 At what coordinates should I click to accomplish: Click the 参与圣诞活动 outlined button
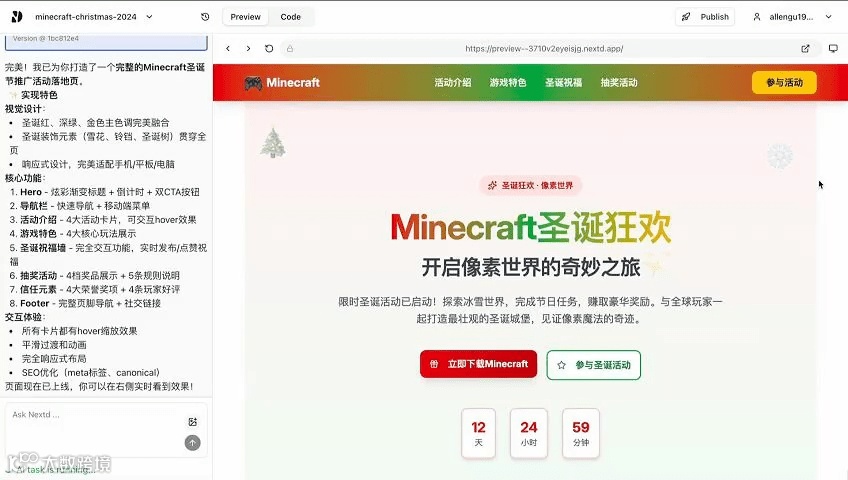coord(593,365)
